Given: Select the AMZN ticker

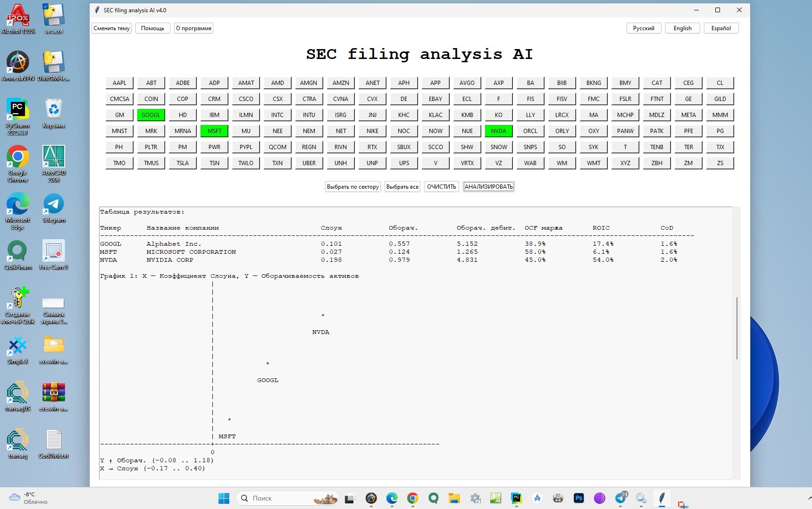Looking at the screenshot, I should coord(341,83).
